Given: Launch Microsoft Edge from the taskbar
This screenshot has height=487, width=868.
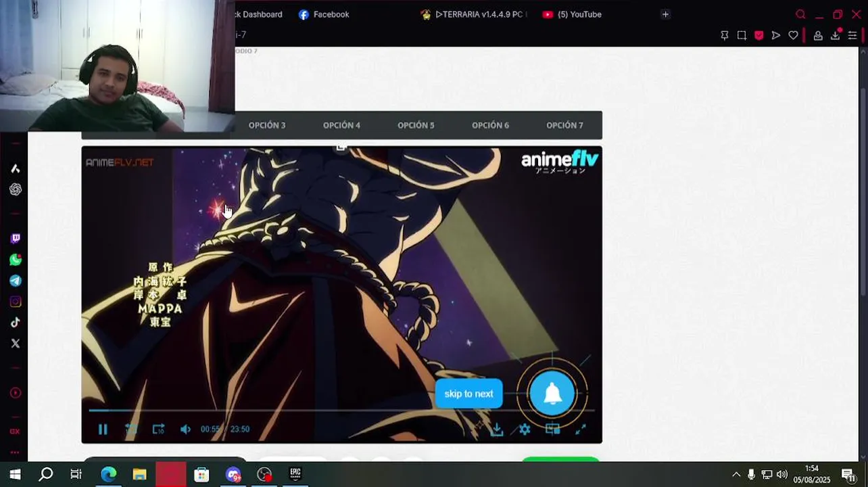Looking at the screenshot, I should coord(108,474).
